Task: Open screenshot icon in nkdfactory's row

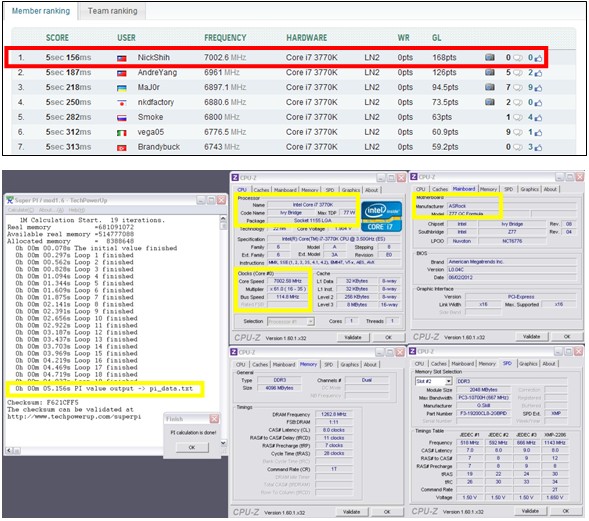Action: pos(489,102)
